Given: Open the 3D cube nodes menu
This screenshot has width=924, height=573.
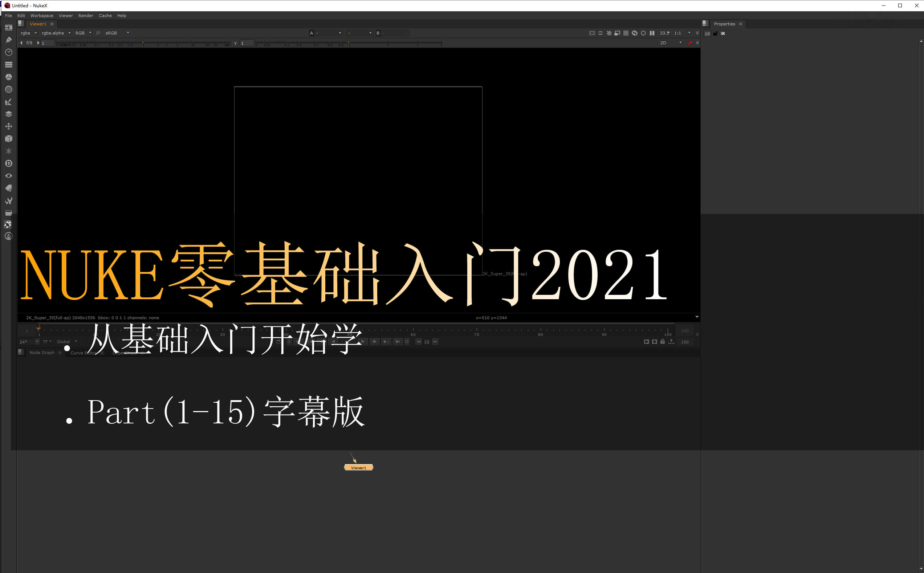Looking at the screenshot, I should (8, 139).
